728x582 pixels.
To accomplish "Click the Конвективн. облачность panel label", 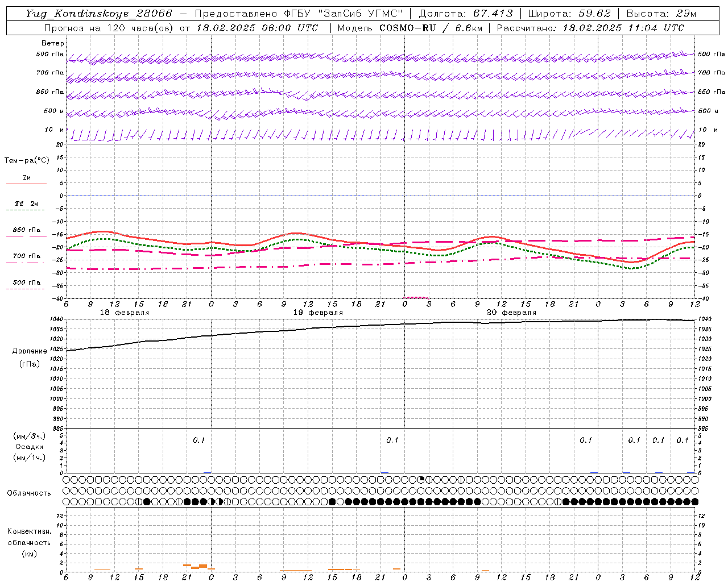I will point(30,542).
